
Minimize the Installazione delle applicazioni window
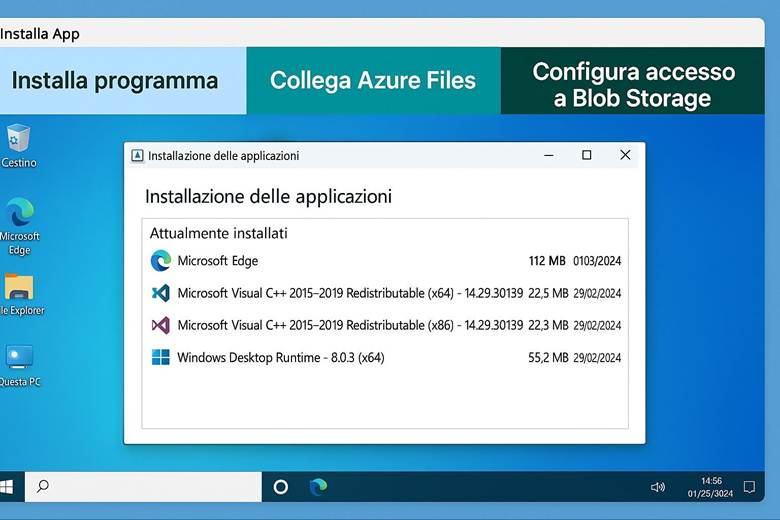[x=549, y=155]
